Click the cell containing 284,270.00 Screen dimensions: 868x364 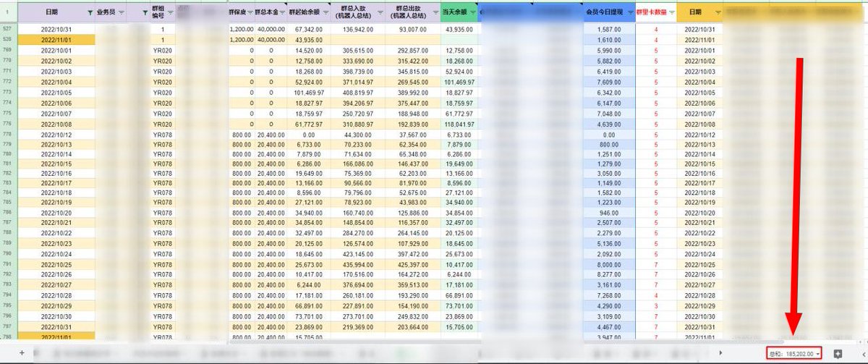pyautogui.click(x=357, y=233)
